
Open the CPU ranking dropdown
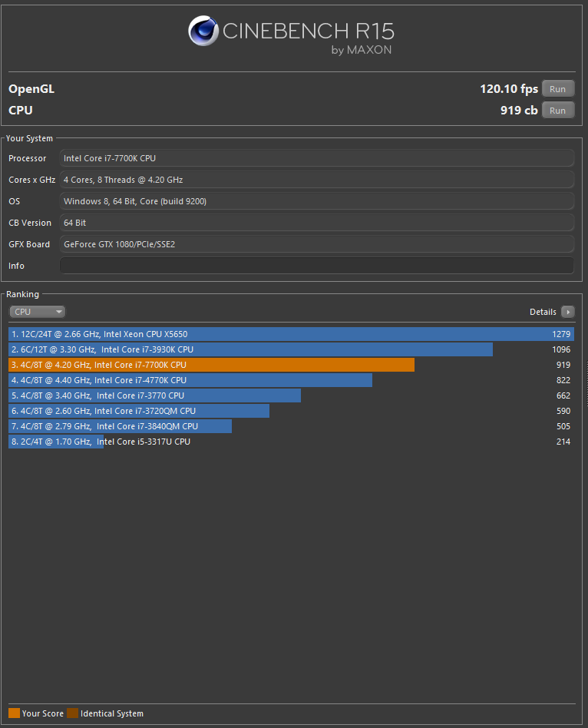tap(37, 312)
